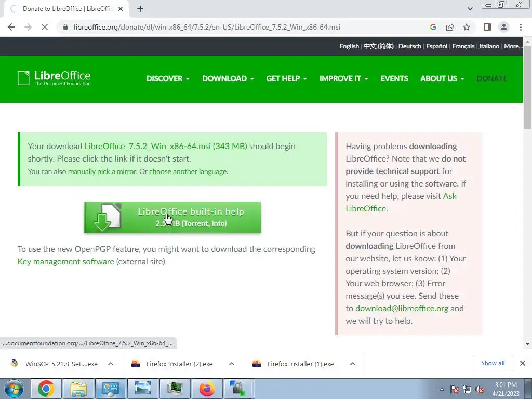Close the downloads bar
Viewport: 532px width, 399px height.
click(x=523, y=363)
